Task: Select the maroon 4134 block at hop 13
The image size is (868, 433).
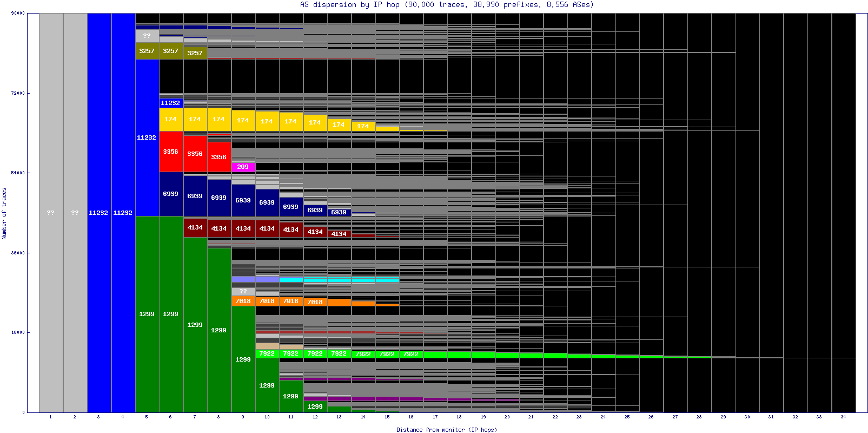Action: [339, 234]
